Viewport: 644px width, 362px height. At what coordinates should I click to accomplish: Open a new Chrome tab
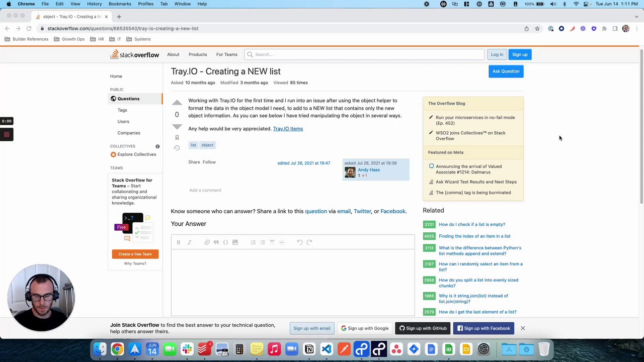pos(119,17)
